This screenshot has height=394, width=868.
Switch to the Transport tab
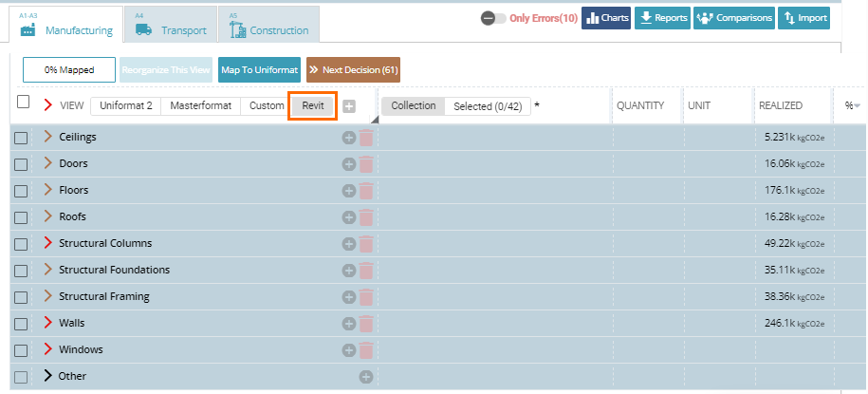[x=171, y=26]
